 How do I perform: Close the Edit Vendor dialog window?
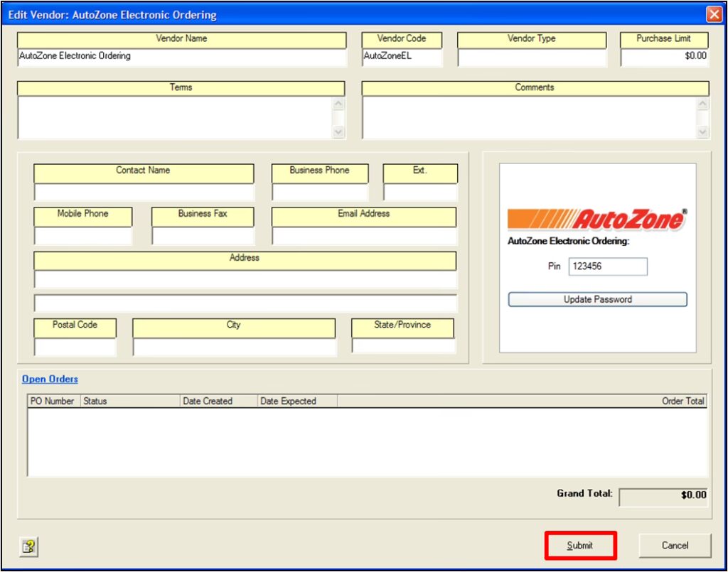[713, 14]
